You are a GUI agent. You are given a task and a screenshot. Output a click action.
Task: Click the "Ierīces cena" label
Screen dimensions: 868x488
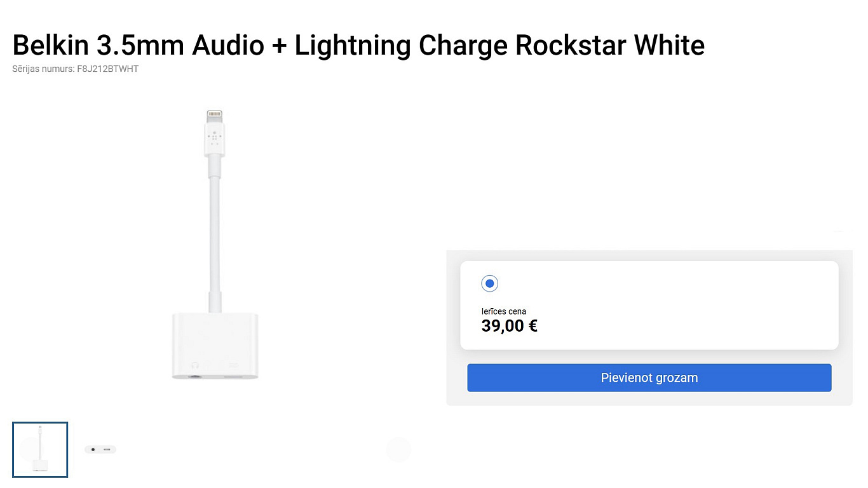click(503, 311)
